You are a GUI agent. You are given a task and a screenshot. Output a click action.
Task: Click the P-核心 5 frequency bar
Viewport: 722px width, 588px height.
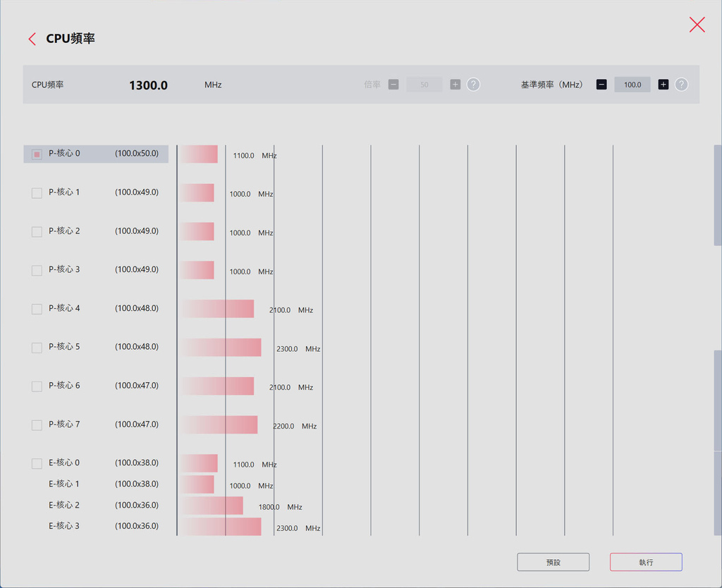pyautogui.click(x=220, y=348)
